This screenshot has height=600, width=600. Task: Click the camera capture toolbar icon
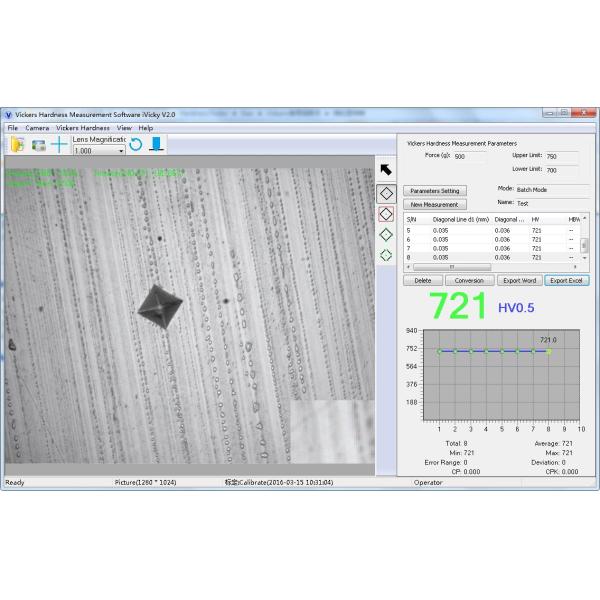pos(38,145)
